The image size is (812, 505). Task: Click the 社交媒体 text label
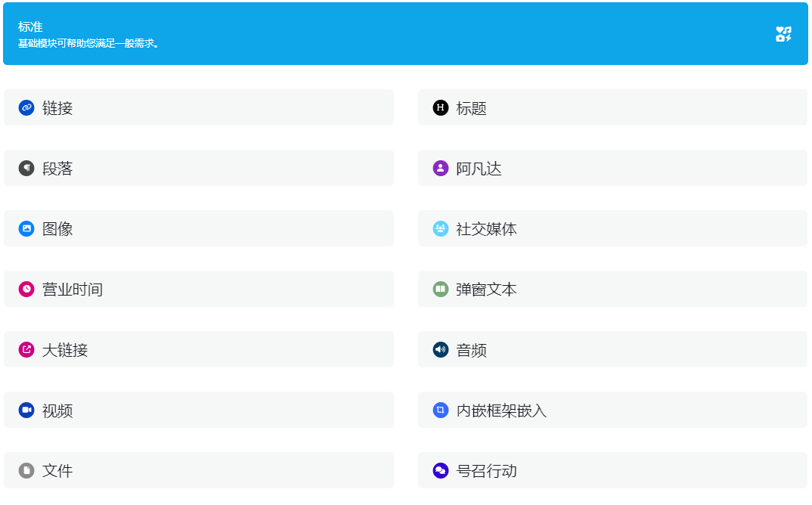click(x=486, y=229)
